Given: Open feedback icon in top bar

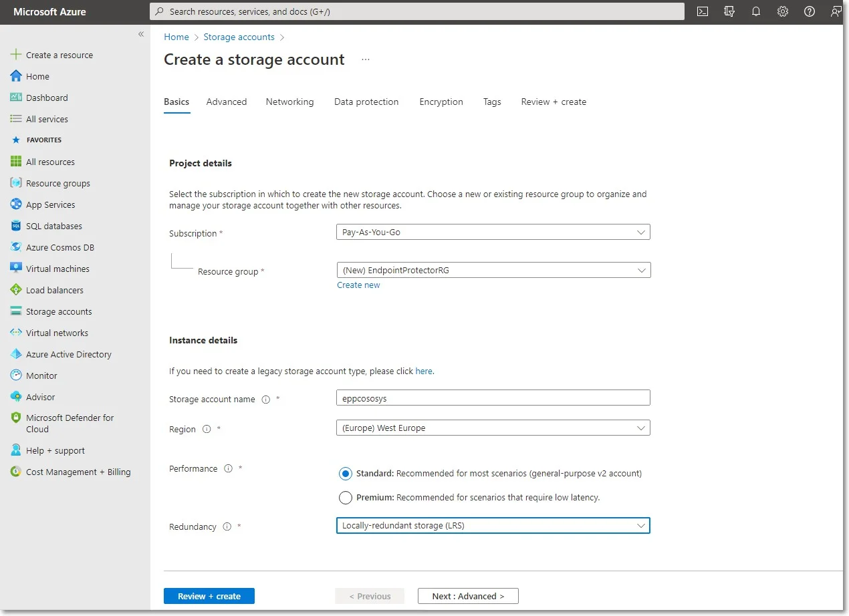Looking at the screenshot, I should point(836,11).
